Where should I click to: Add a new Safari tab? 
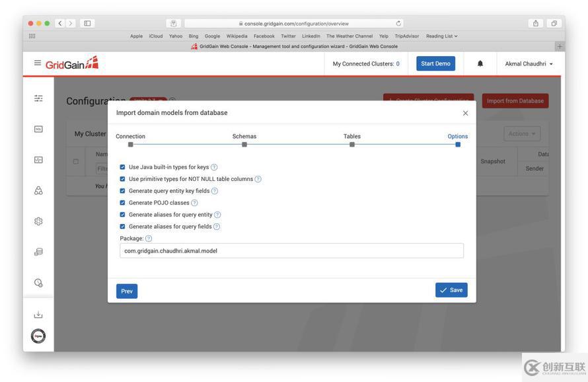(560, 46)
